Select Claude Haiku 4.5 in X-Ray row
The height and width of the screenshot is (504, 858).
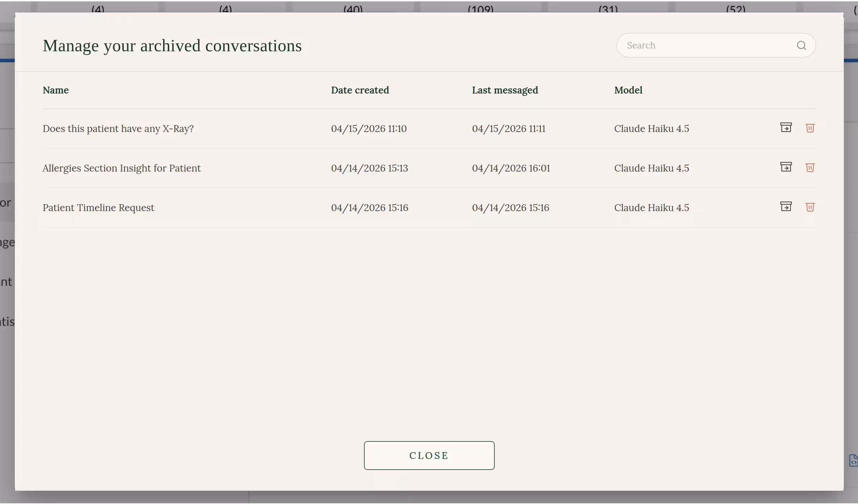pyautogui.click(x=652, y=129)
